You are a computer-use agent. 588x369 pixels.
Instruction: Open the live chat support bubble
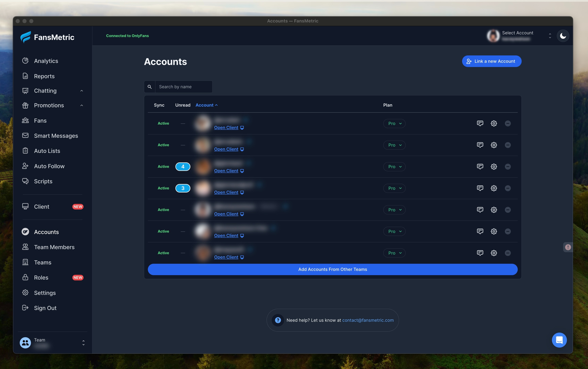pos(559,340)
